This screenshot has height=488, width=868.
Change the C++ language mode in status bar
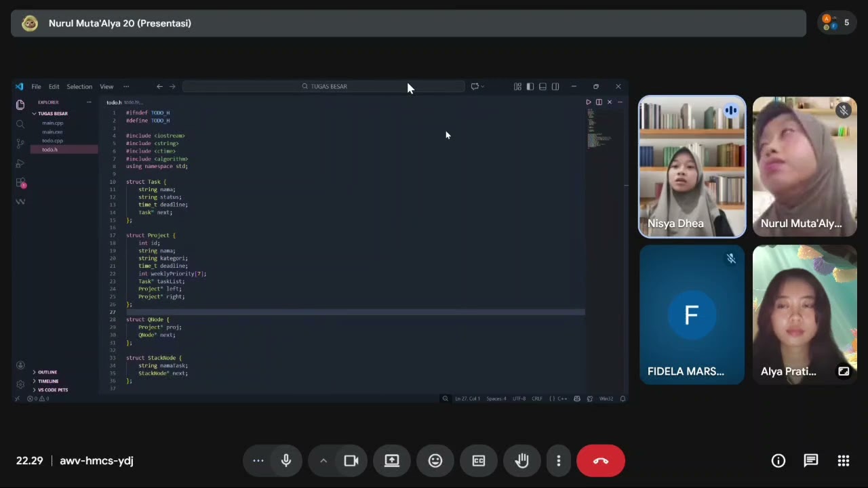point(562,399)
